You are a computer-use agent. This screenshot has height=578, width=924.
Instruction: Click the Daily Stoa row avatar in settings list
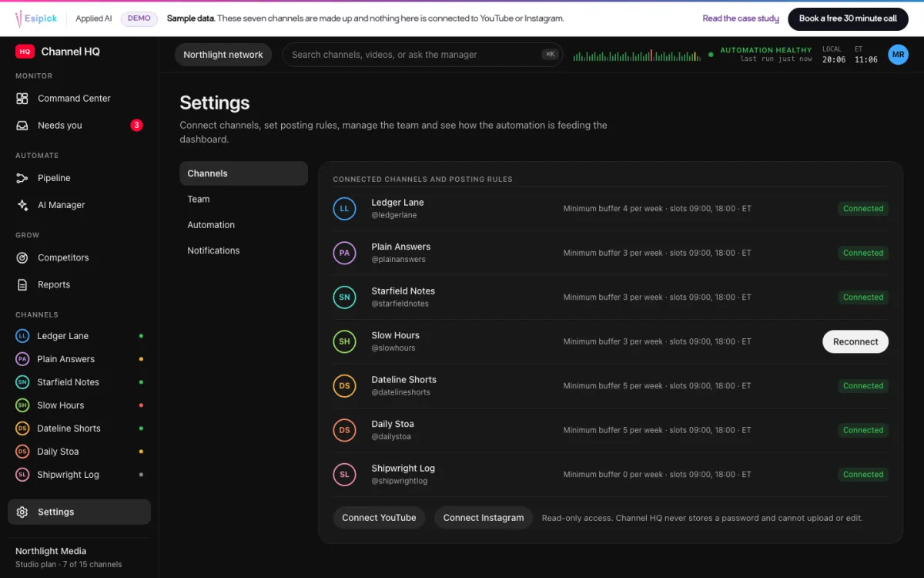tap(344, 430)
